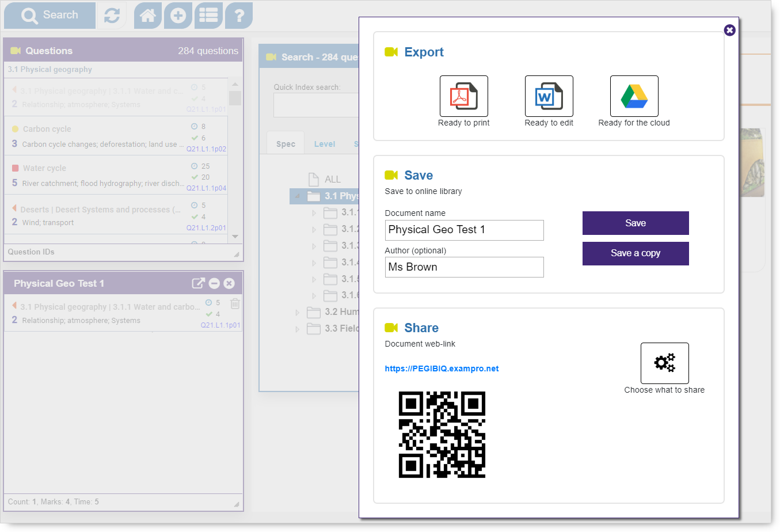Click the refresh icon beside Search
The image size is (780, 532).
pyautogui.click(x=112, y=16)
